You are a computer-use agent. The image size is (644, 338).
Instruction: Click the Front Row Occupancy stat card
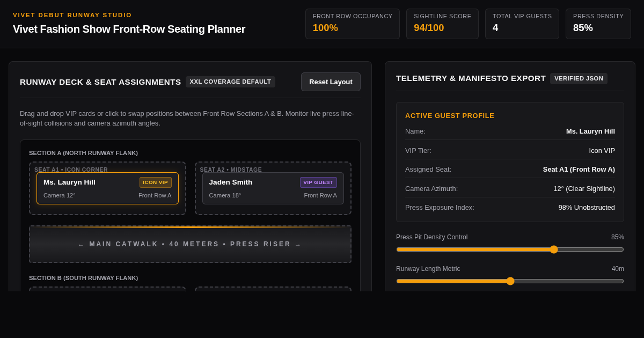tap(353, 24)
